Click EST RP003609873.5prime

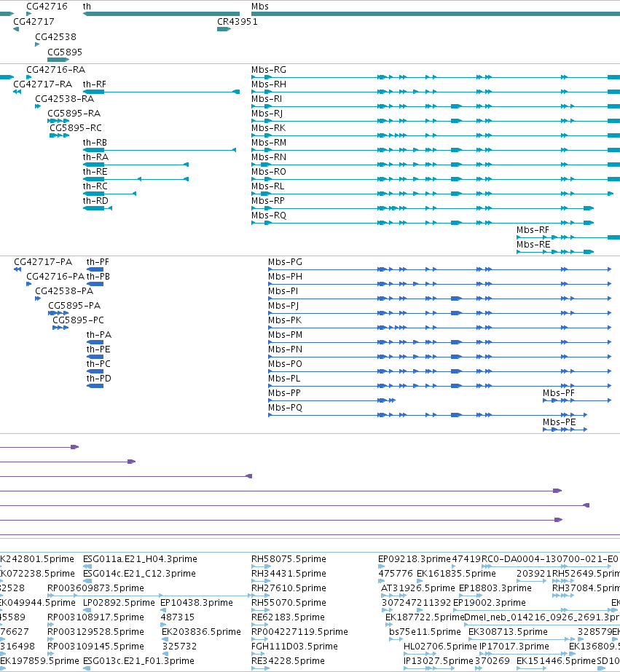(95, 588)
